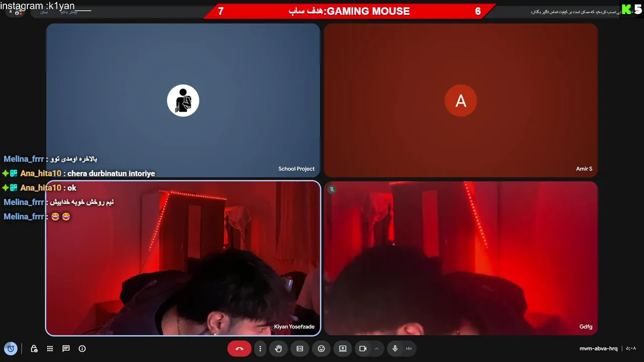Open the emoji reactions button
The width and height of the screenshot is (644, 362).
pyautogui.click(x=321, y=348)
